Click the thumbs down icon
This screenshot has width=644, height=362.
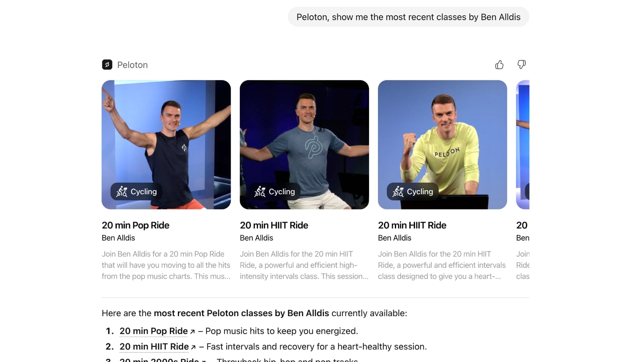tap(522, 65)
